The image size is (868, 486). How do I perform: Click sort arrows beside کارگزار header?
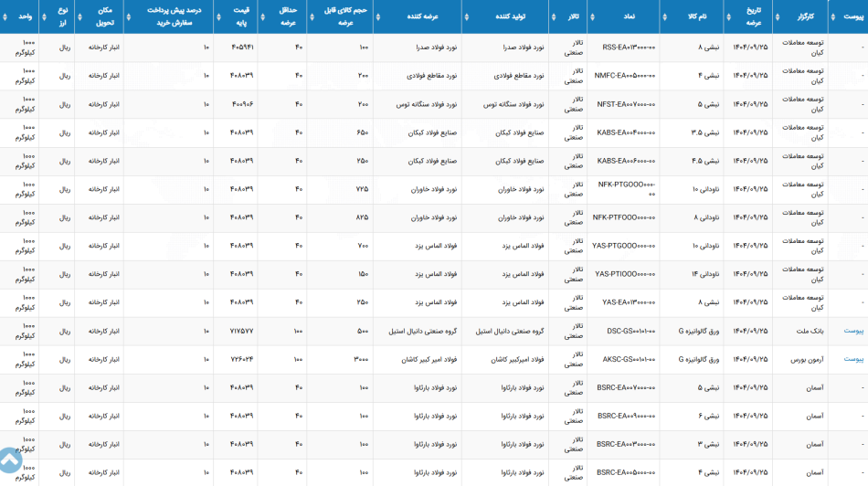778,16
